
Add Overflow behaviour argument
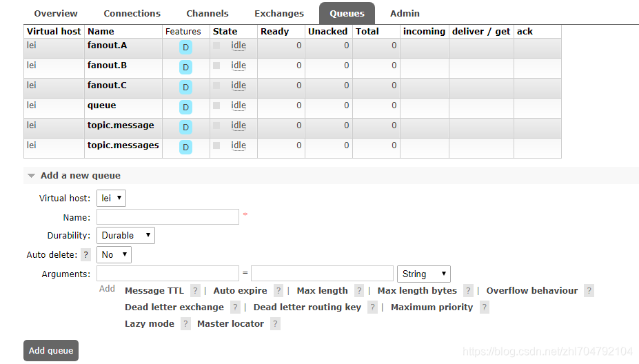pyautogui.click(x=532, y=291)
